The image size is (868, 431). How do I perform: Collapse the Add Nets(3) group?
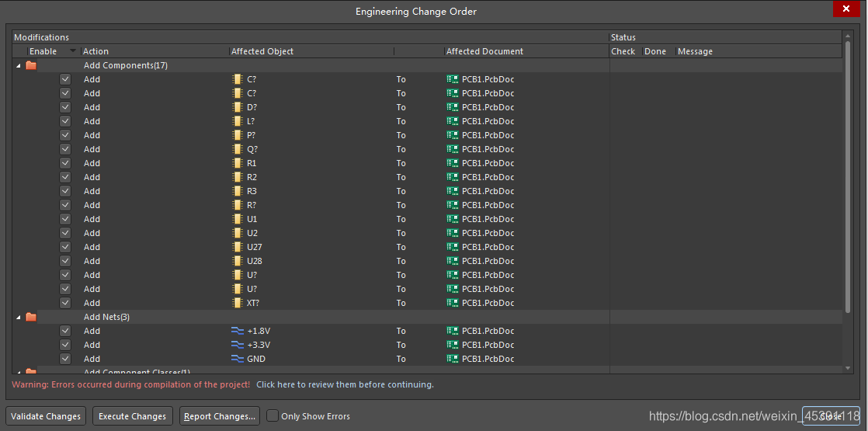(x=18, y=317)
